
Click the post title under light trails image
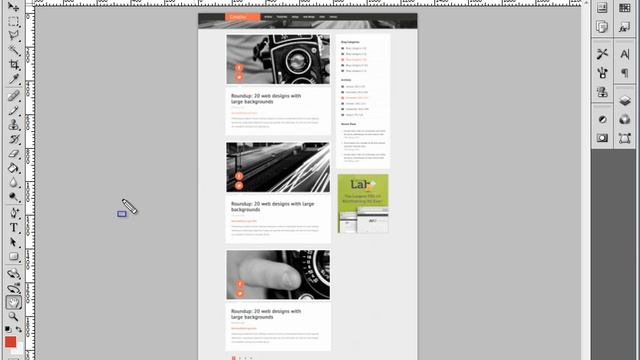point(272,207)
